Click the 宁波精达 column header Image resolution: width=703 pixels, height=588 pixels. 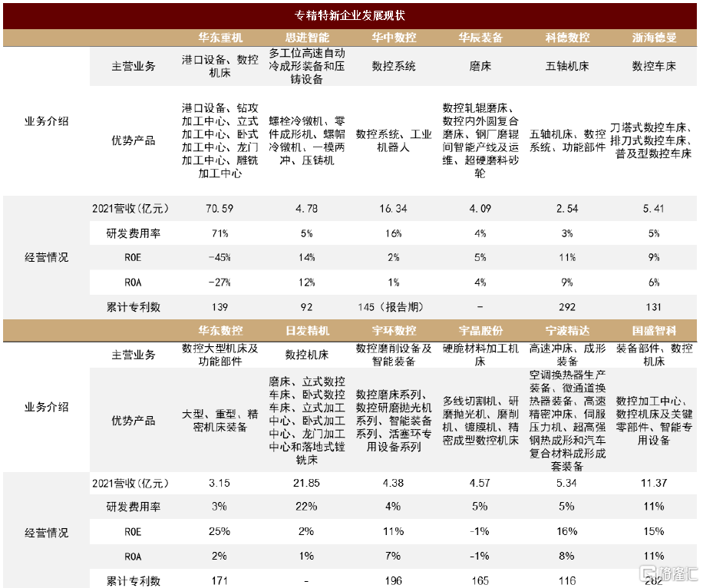click(x=567, y=331)
